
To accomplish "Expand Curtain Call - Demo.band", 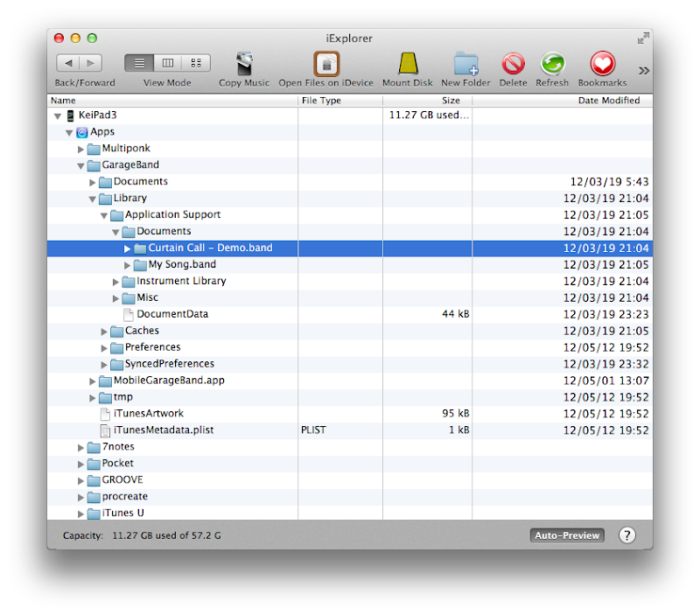I will point(127,248).
